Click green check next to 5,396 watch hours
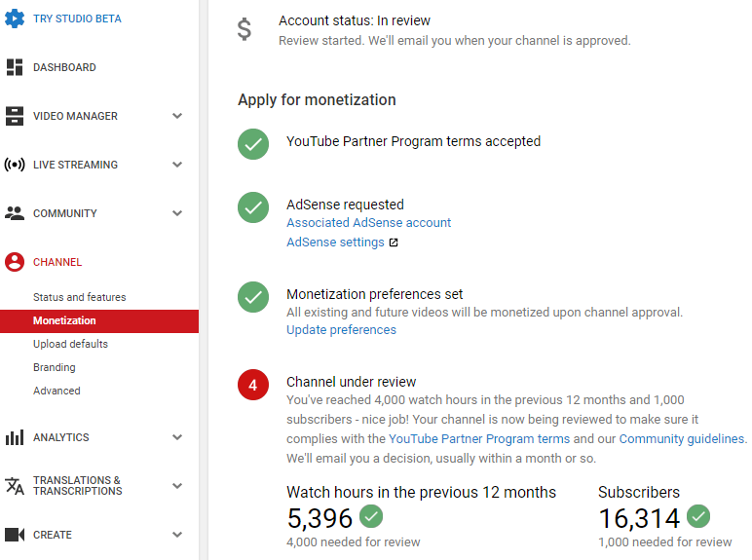Screen dimensions: 752x560 (371, 516)
